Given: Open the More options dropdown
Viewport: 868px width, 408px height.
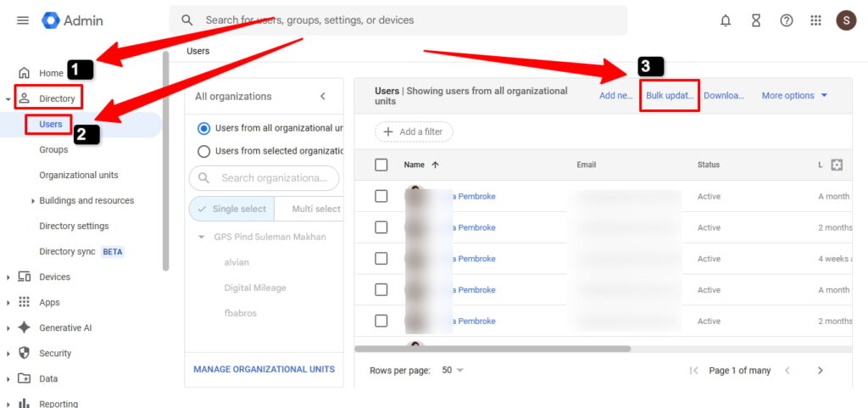Looking at the screenshot, I should 794,96.
